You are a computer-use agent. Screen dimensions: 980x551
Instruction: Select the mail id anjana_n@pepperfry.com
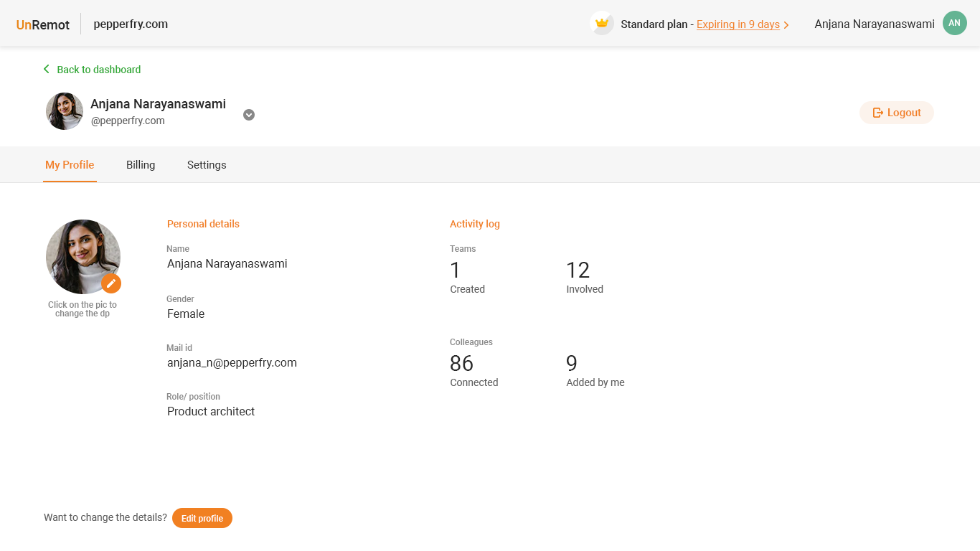(232, 362)
